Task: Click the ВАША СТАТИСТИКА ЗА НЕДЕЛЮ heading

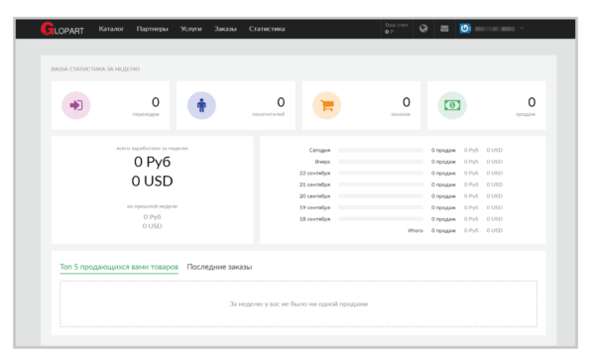Action: point(95,69)
